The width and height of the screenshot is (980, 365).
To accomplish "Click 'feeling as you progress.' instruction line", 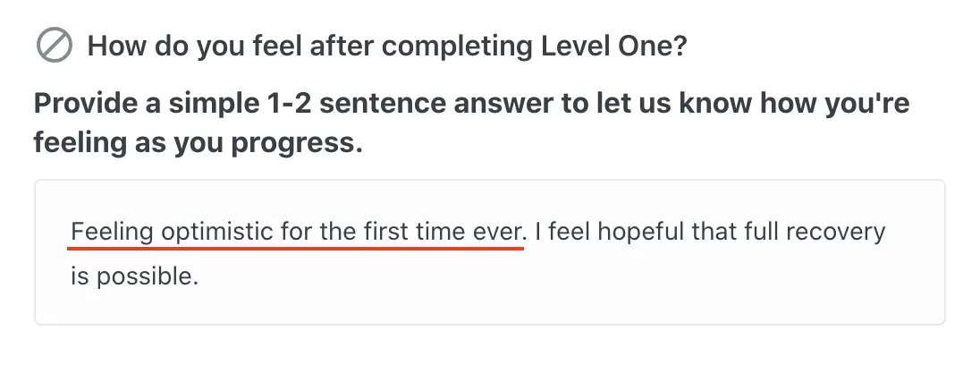I will pos(199,142).
